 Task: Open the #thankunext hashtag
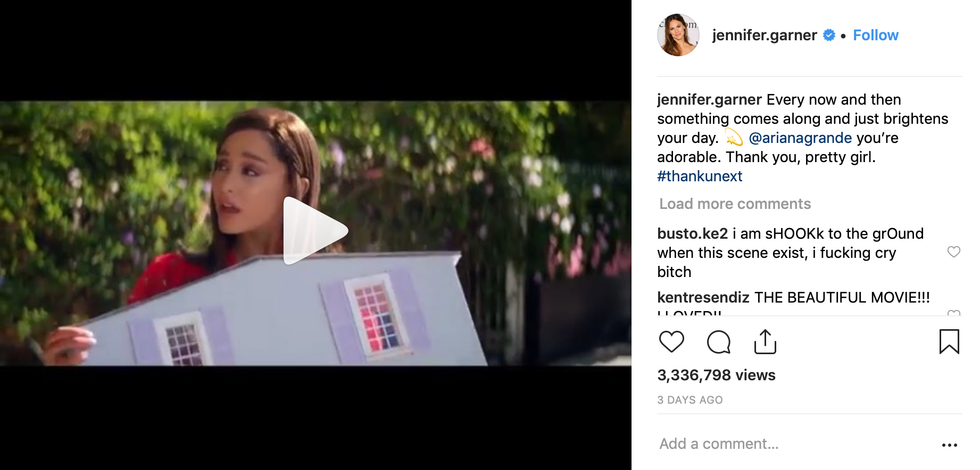[x=699, y=176]
